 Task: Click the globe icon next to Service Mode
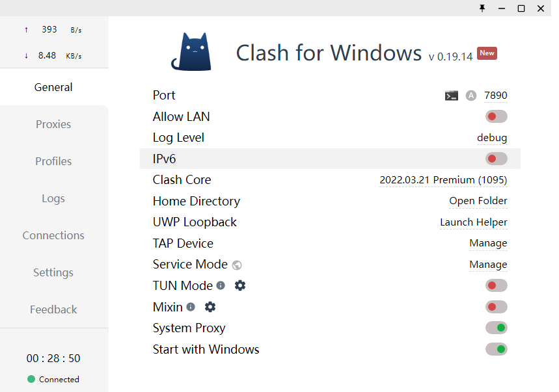(237, 265)
